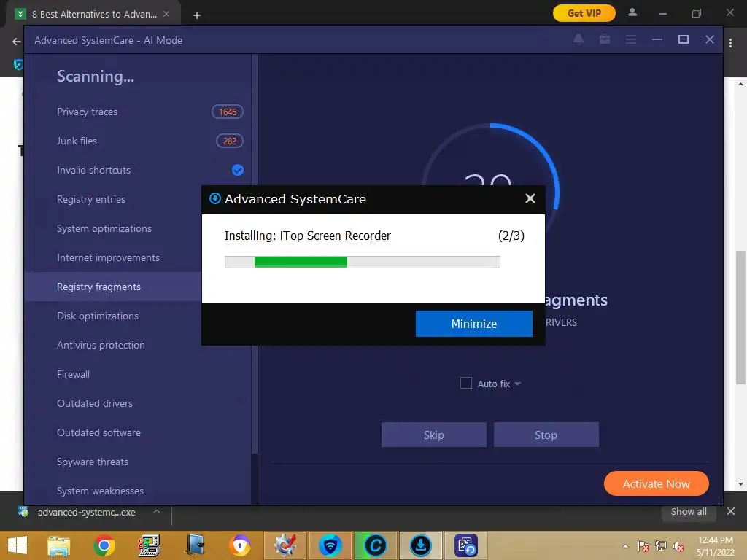This screenshot has width=747, height=560.
Task: Click the 1646 privacy traces count badge
Action: (x=228, y=112)
